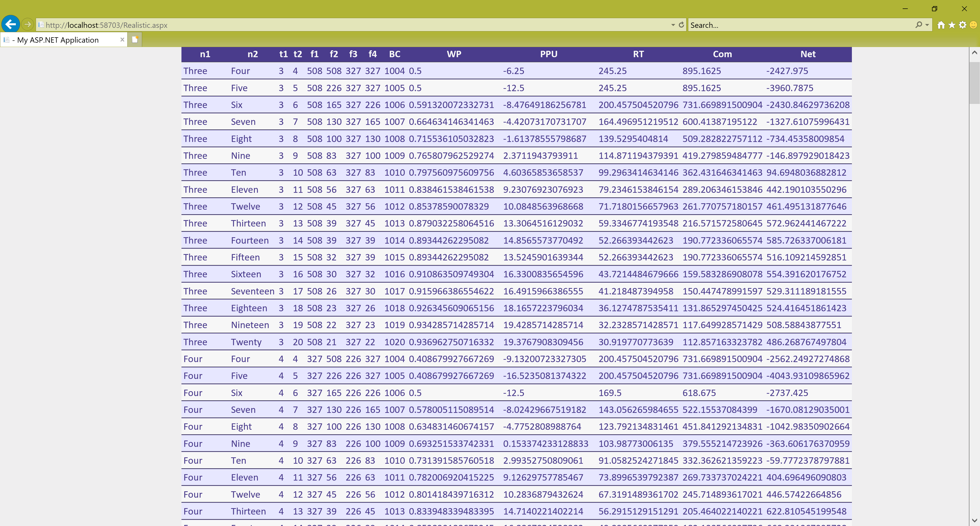Select the My ASP.NET Application tab

point(64,40)
